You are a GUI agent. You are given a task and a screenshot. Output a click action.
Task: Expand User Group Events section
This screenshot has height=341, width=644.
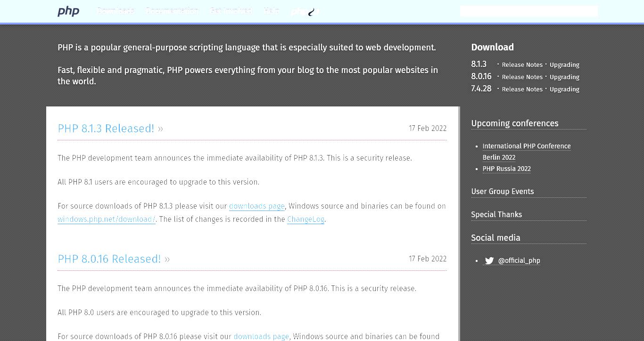coord(503,191)
